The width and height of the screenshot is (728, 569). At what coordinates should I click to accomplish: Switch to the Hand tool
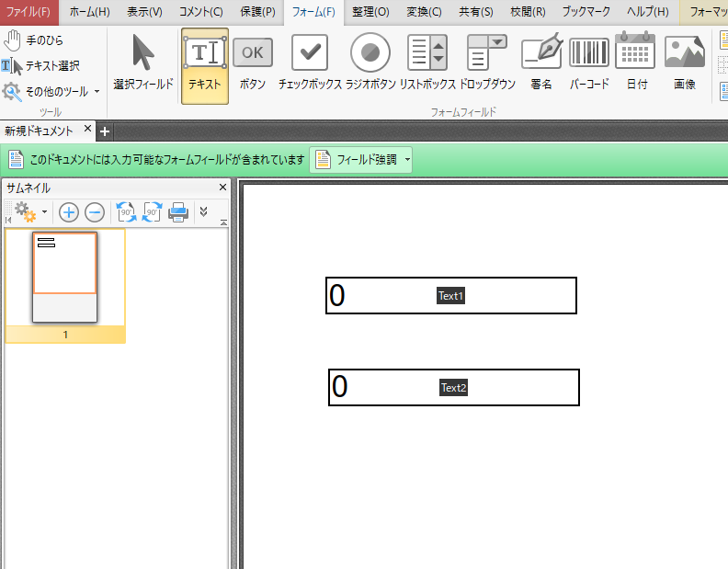coord(33,40)
